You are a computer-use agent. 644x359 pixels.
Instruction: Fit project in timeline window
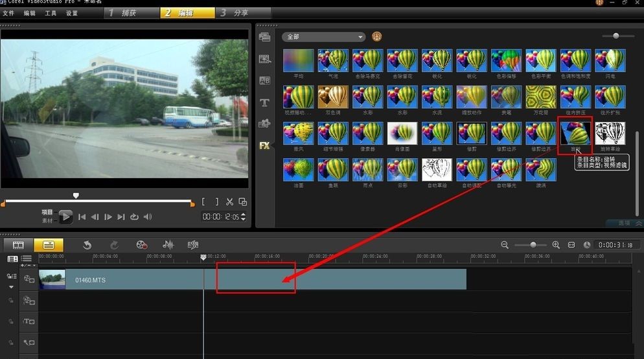571,245
